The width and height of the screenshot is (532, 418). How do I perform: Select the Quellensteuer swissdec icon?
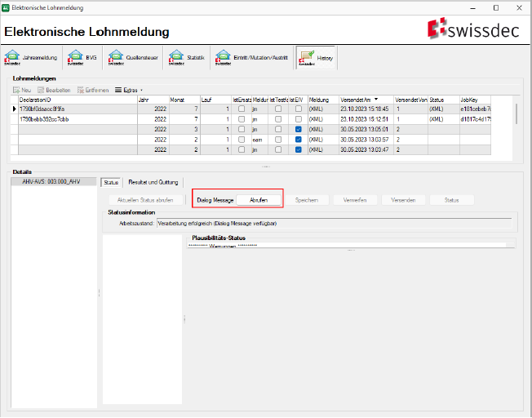(x=114, y=58)
